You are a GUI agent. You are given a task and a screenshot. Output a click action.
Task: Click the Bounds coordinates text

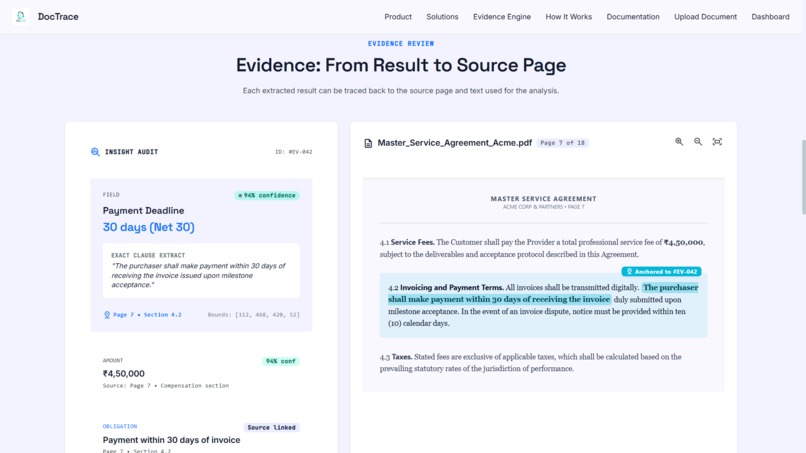[x=253, y=315]
